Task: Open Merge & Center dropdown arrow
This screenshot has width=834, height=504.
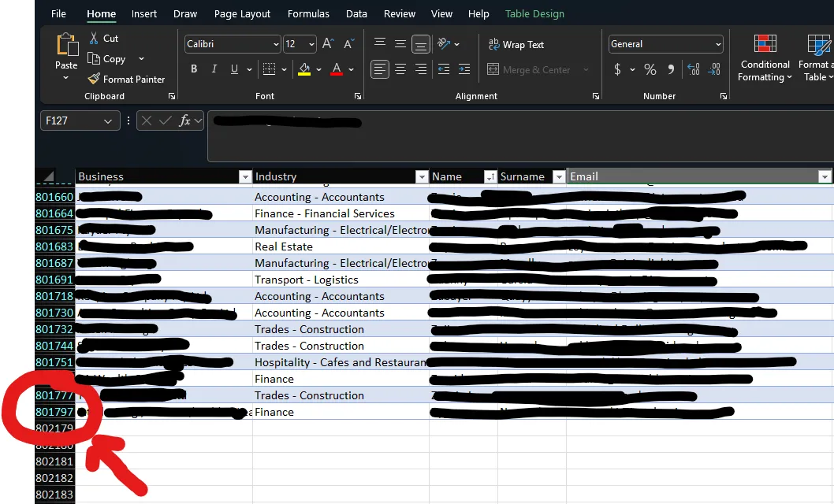Action: click(586, 69)
